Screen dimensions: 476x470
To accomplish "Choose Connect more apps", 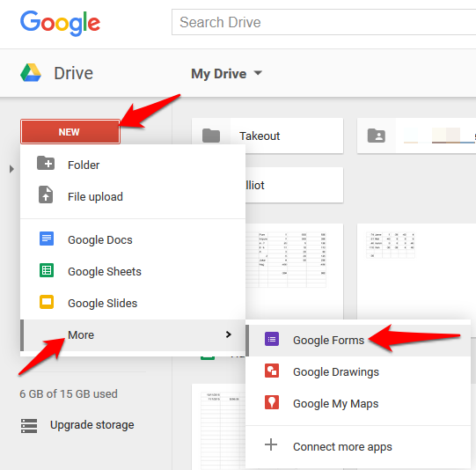I will pyautogui.click(x=358, y=446).
